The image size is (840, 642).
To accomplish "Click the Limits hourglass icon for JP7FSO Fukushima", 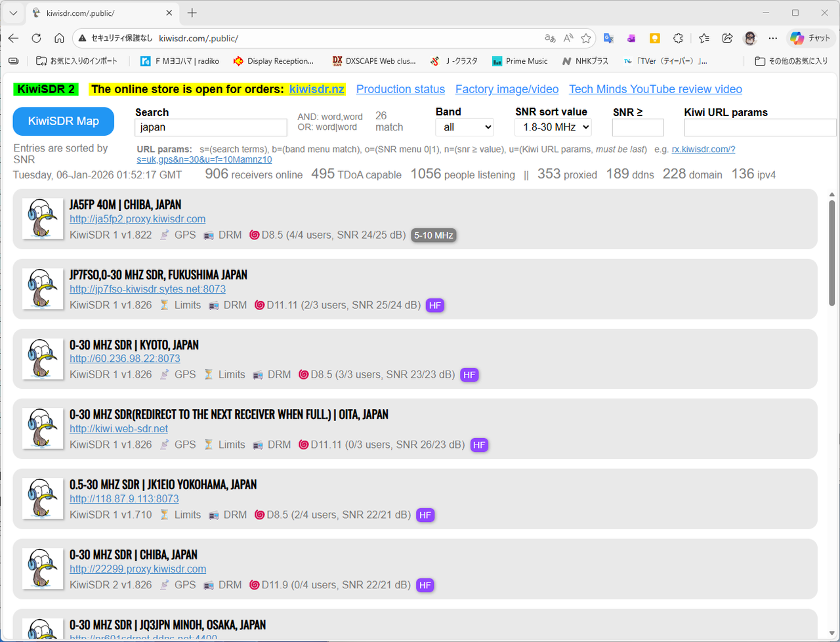I will tap(165, 305).
